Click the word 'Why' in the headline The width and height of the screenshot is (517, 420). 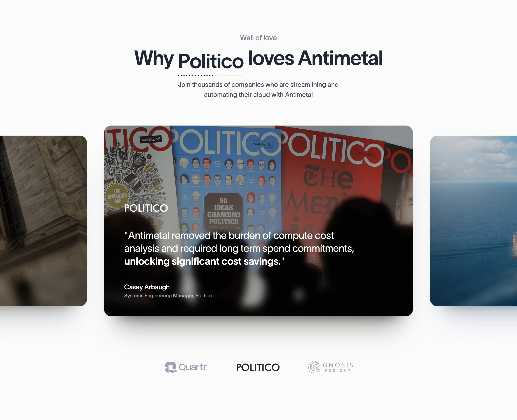(154, 58)
